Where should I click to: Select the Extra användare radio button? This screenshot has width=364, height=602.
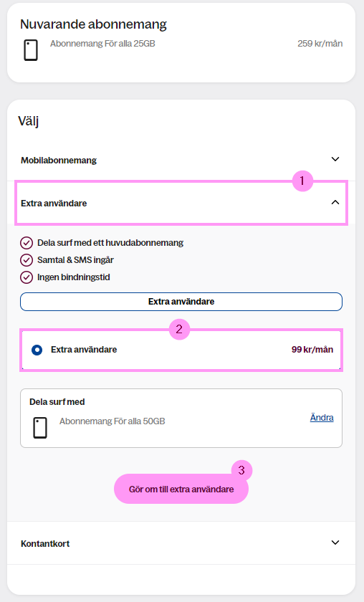click(37, 350)
